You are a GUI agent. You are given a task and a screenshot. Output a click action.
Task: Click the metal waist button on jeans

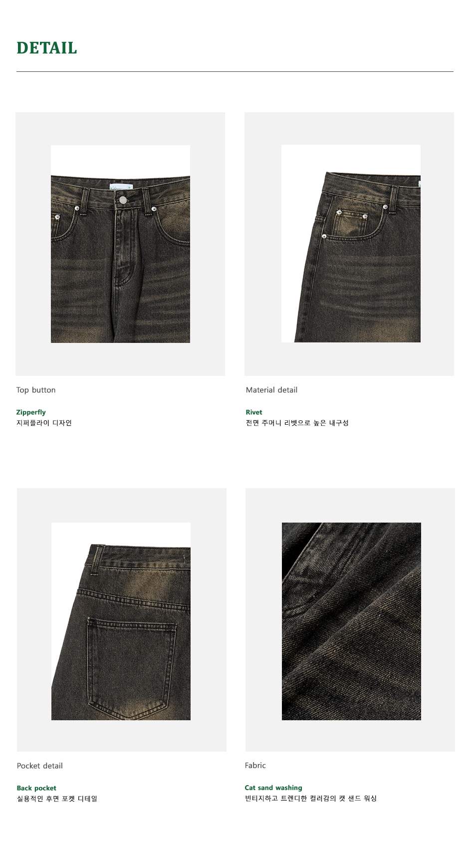click(123, 200)
